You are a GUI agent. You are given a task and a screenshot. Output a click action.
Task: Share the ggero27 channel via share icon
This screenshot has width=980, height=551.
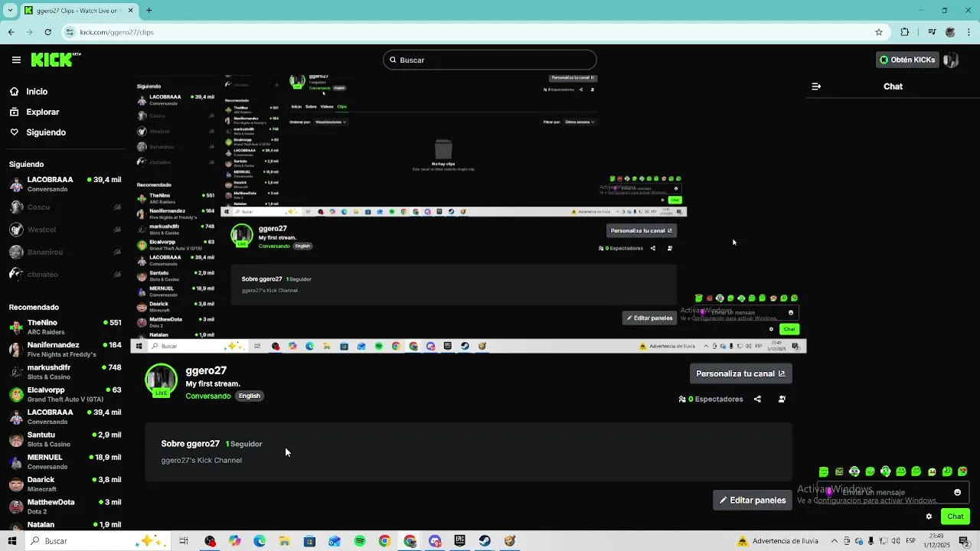[757, 399]
